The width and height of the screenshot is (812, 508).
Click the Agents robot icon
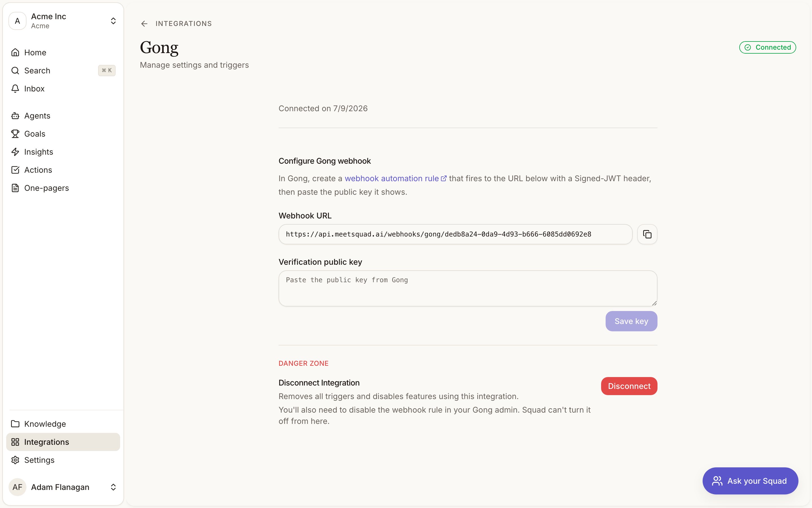[15, 116]
